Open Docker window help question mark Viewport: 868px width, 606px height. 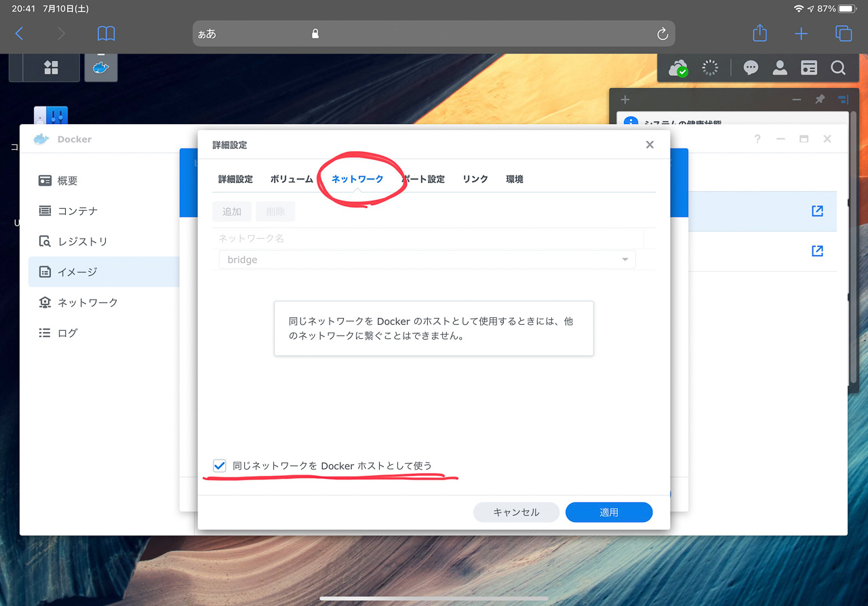757,139
